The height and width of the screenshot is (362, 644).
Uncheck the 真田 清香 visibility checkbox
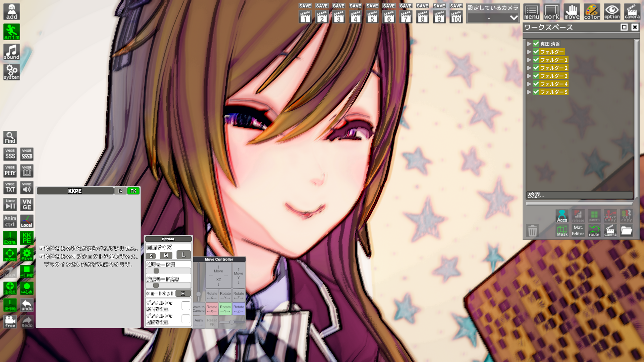(x=536, y=44)
